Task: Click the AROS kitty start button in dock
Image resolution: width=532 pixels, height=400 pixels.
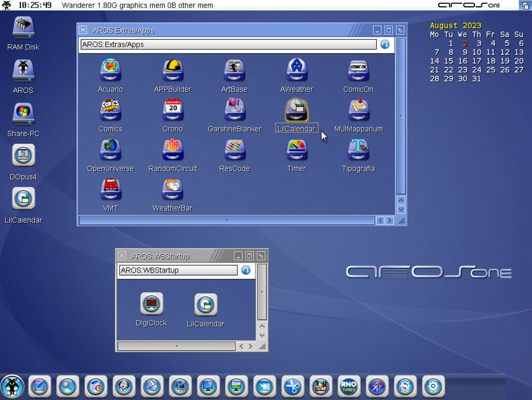Action: click(x=12, y=386)
